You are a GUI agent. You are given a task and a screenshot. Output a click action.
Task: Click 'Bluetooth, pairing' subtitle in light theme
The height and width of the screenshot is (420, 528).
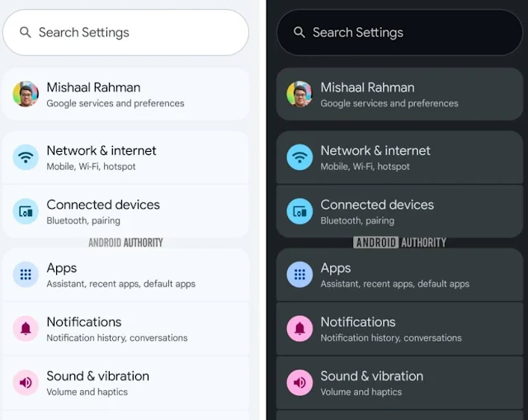pyautogui.click(x=83, y=220)
